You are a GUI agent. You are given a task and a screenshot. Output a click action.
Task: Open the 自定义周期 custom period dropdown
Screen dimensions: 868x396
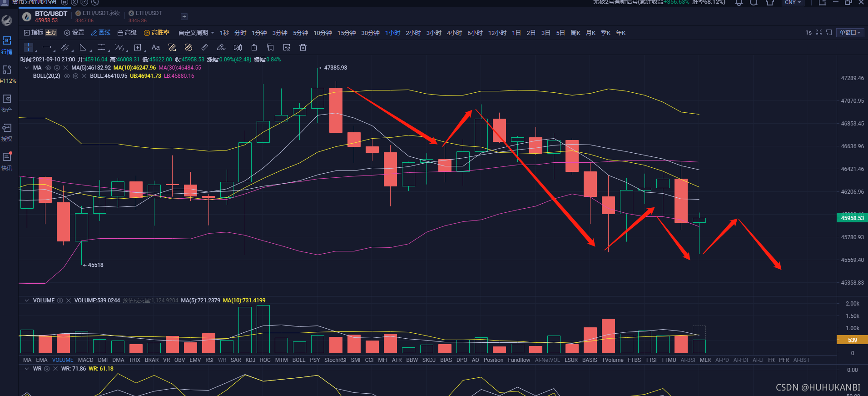196,33
